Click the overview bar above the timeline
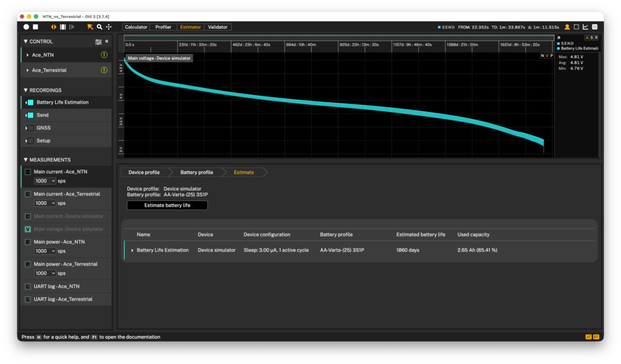621x364 pixels. 339,38
